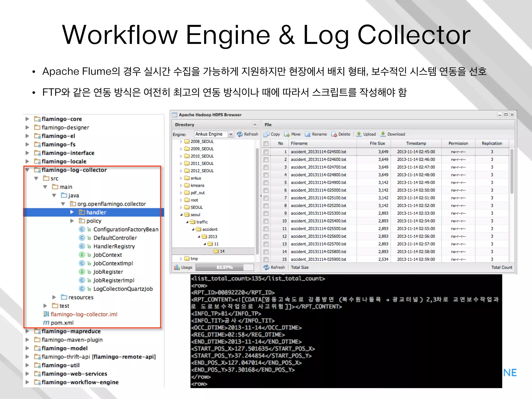
Task: Click the Usage chart icon
Action: [177, 267]
